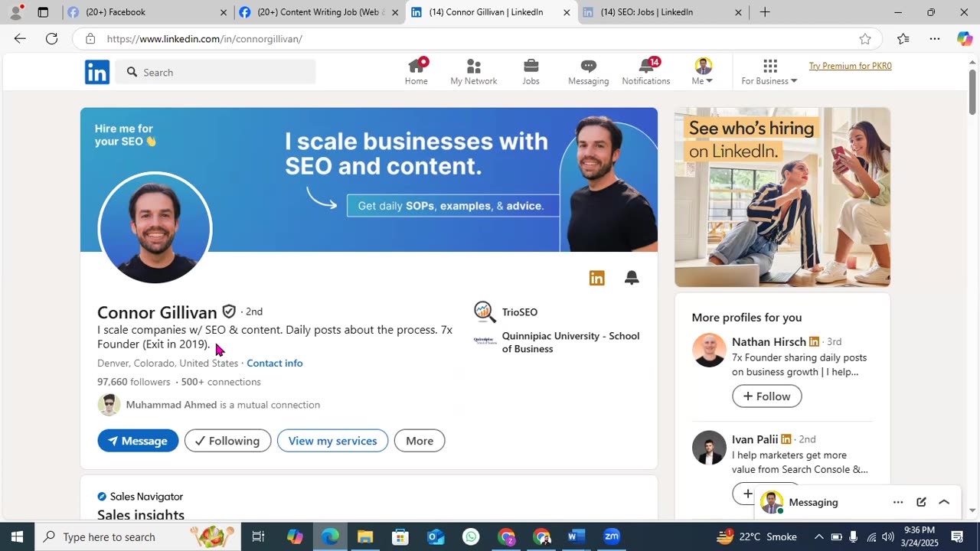Click the LinkedIn Premium badge on profile

point(596,278)
